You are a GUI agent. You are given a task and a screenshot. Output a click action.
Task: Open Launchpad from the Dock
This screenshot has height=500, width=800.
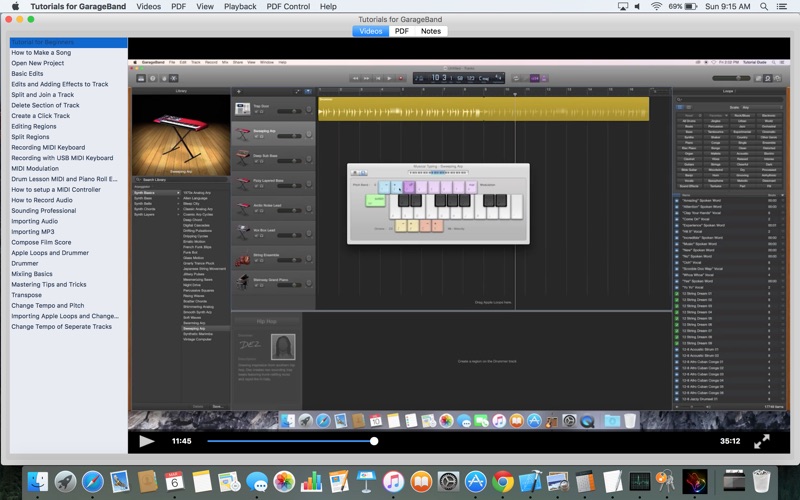pos(65,481)
